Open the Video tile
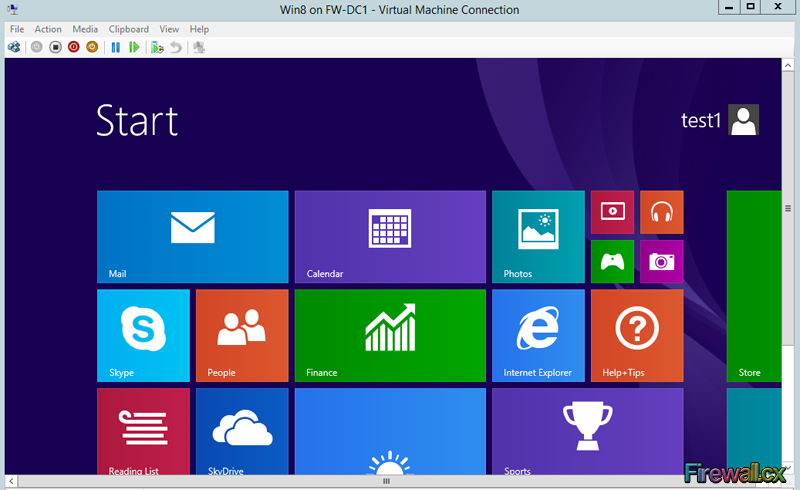 [x=612, y=212]
